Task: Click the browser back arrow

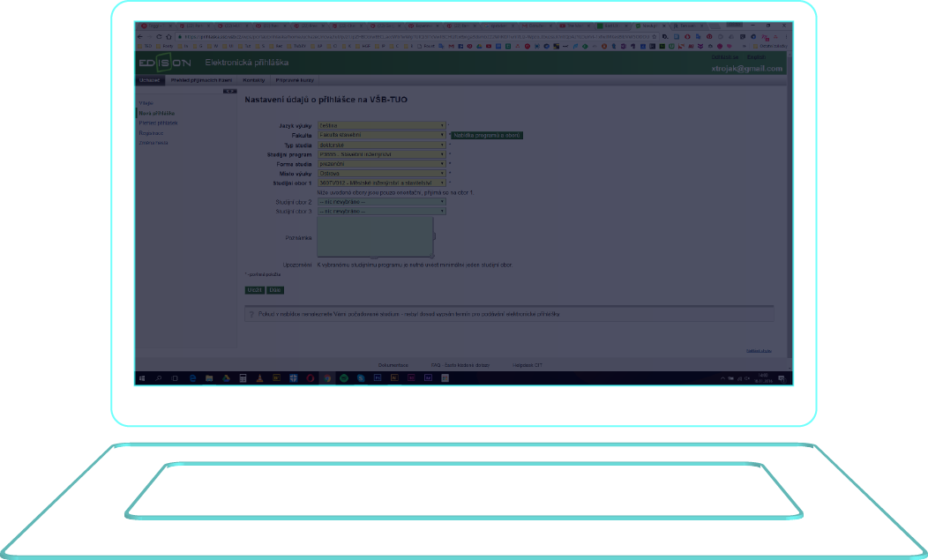Action: point(139,36)
